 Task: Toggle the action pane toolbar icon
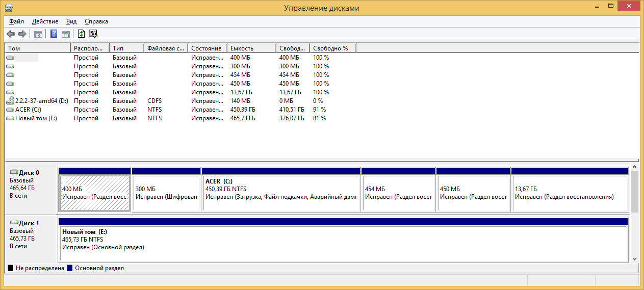(66, 34)
